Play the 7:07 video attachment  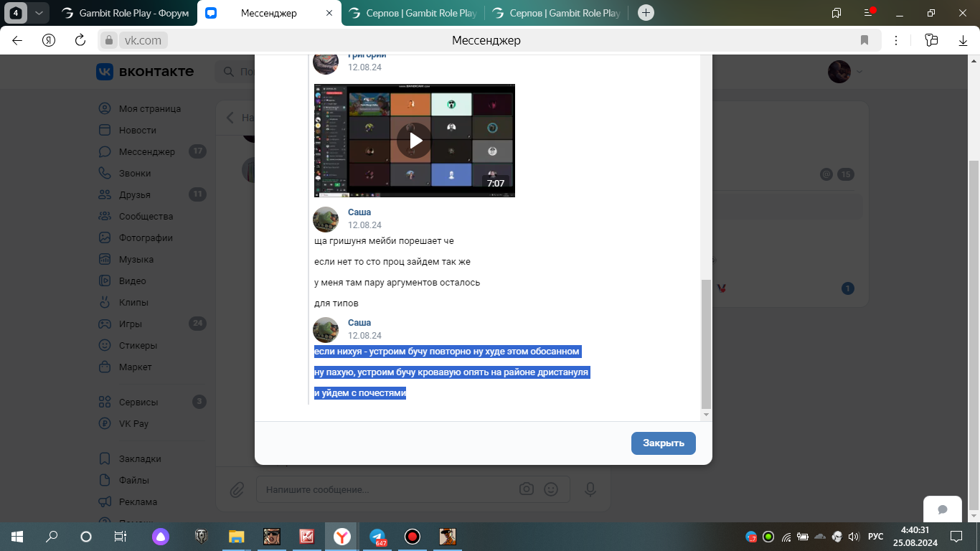pyautogui.click(x=415, y=141)
